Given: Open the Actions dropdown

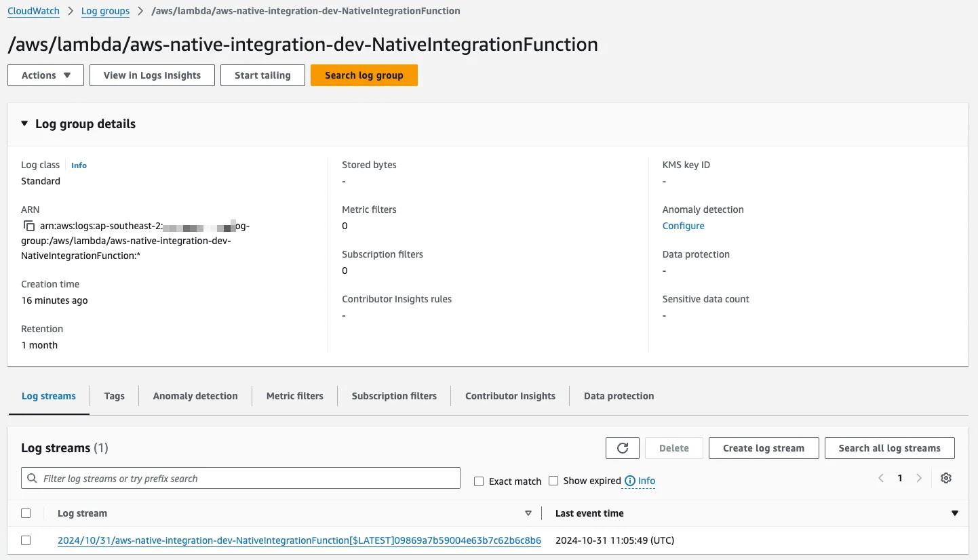Looking at the screenshot, I should click(45, 75).
